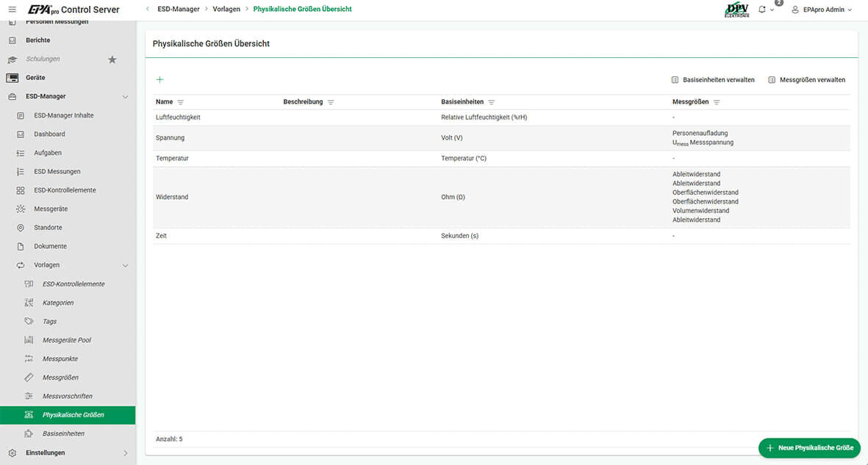Click the Messgrößen column filter icon
This screenshot has height=465, width=868.
click(x=717, y=102)
